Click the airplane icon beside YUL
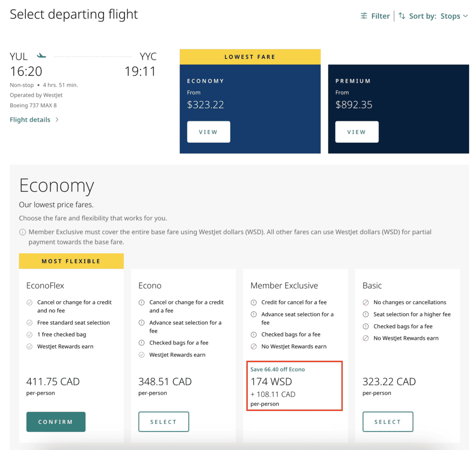This screenshot has width=476, height=450. click(42, 56)
